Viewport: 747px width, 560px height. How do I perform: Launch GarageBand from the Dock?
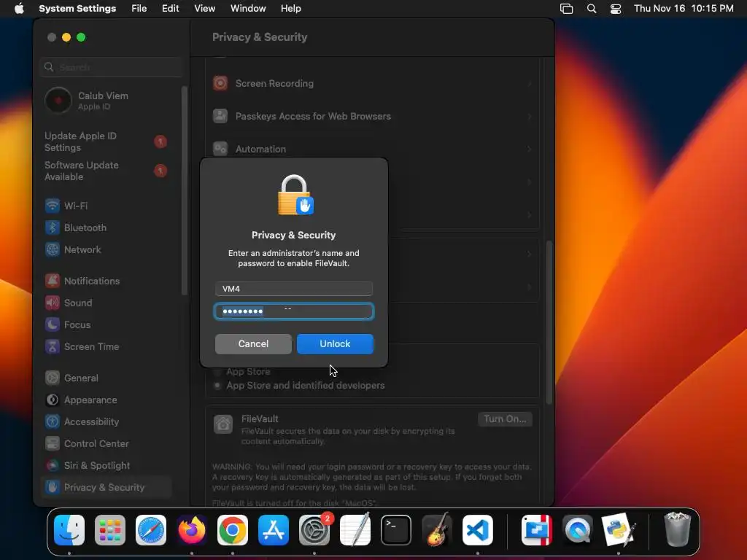[x=437, y=529]
